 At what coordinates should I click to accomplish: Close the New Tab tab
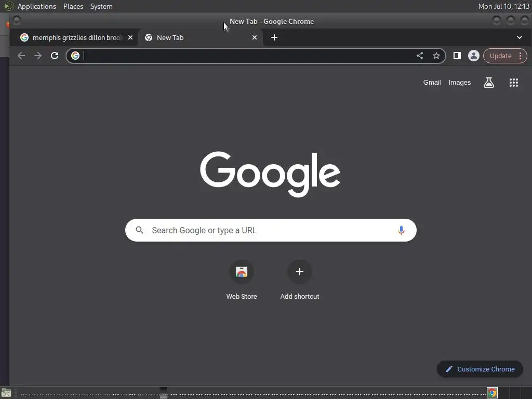tap(255, 37)
